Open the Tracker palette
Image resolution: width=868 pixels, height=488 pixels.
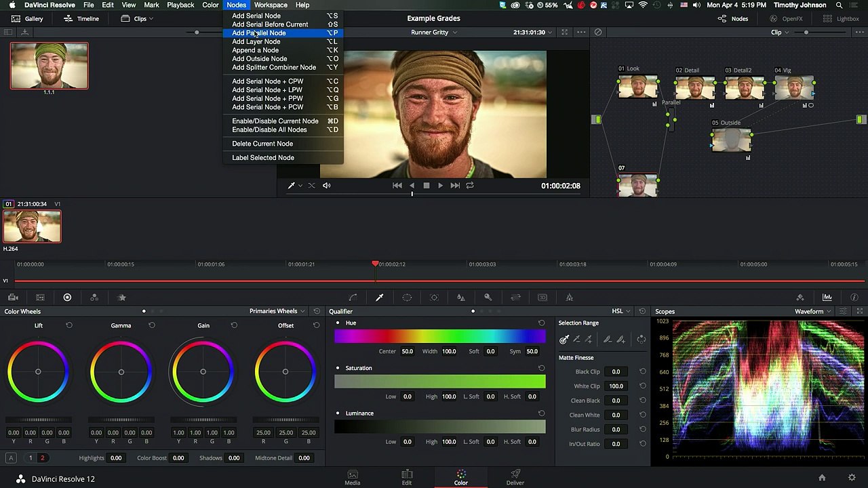coord(434,298)
